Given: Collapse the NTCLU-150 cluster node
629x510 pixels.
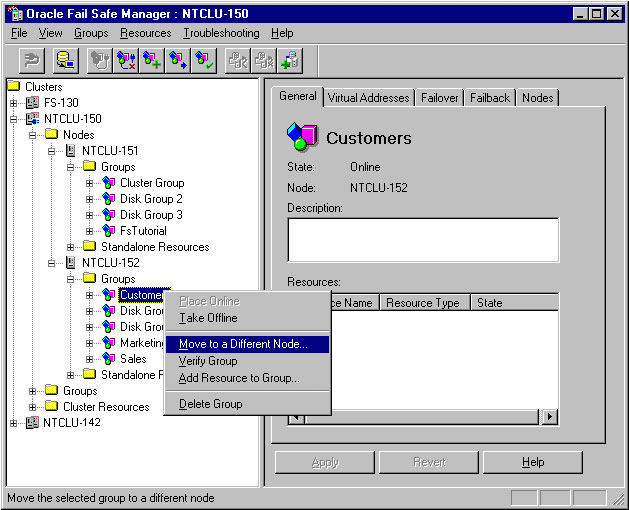Looking at the screenshot, I should click(13, 119).
